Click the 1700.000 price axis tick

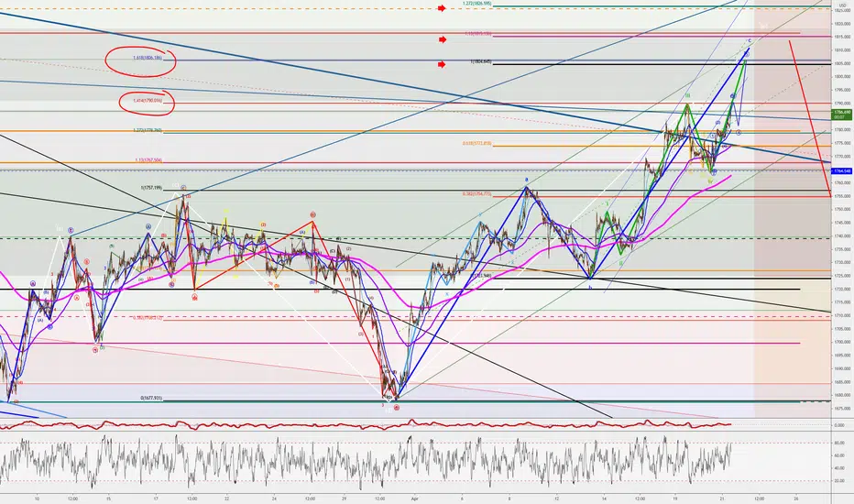coord(842,342)
